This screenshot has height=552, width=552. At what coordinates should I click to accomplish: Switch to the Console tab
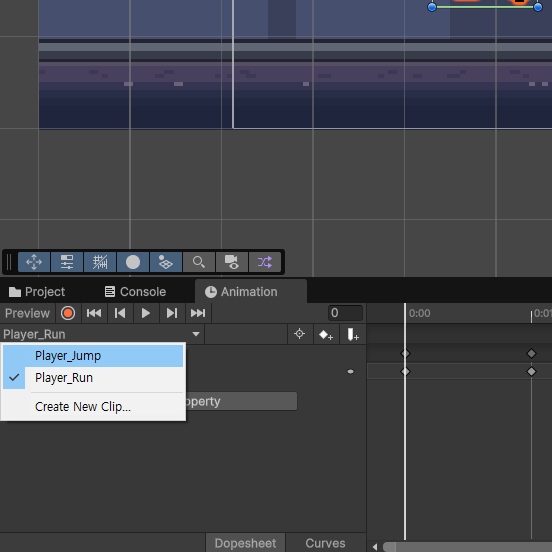(x=136, y=291)
